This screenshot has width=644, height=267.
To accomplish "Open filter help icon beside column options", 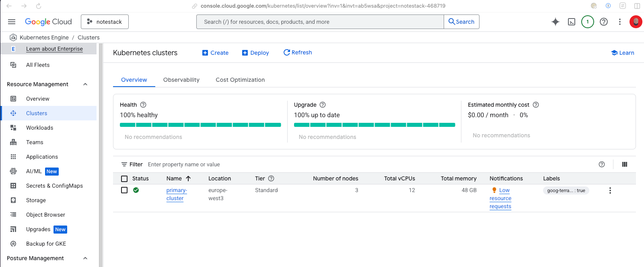I will (602, 164).
